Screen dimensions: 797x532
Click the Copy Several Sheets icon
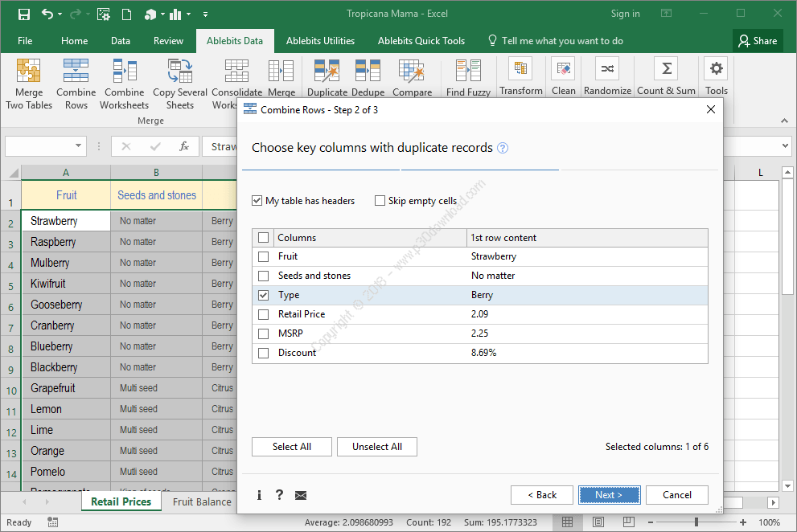tap(179, 72)
